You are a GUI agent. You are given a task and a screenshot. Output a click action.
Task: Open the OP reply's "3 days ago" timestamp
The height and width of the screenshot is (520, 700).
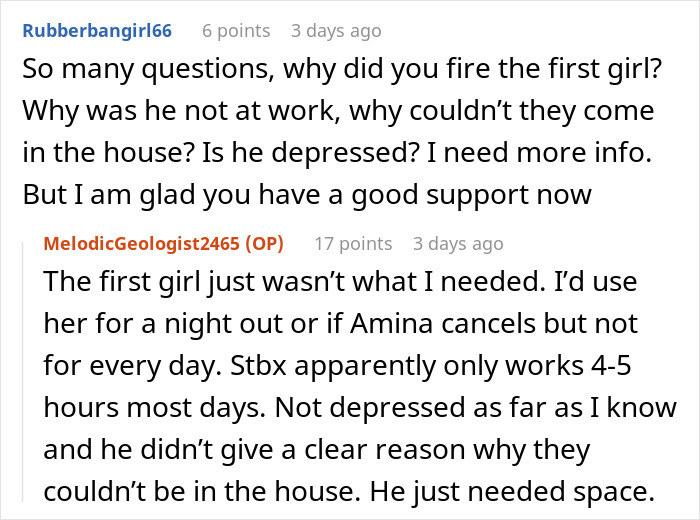point(458,244)
